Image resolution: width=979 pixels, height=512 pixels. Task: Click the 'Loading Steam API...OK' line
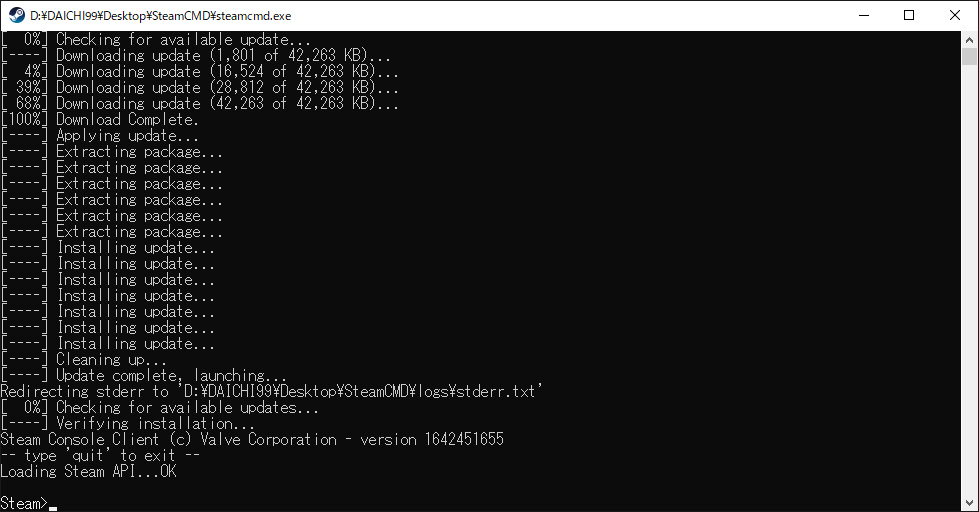(88, 471)
